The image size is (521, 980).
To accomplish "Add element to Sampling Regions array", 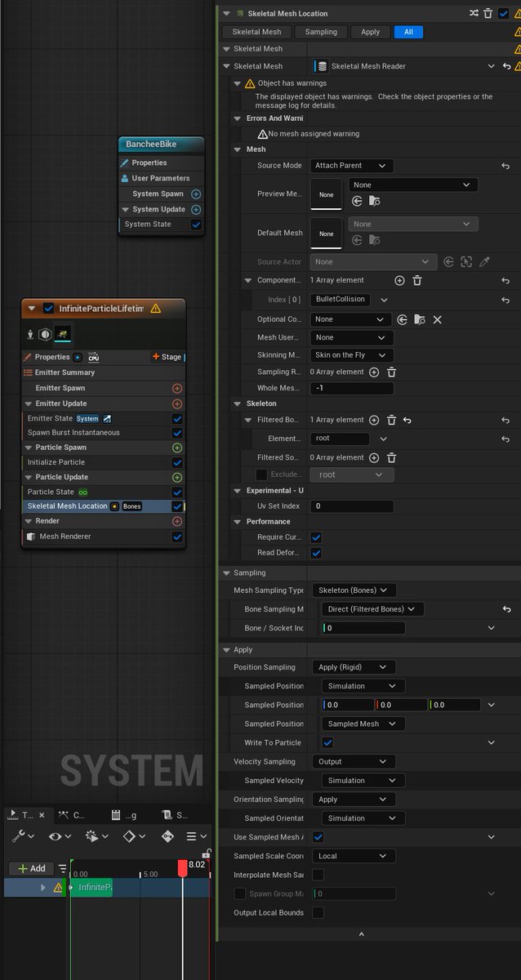I will coord(374,372).
